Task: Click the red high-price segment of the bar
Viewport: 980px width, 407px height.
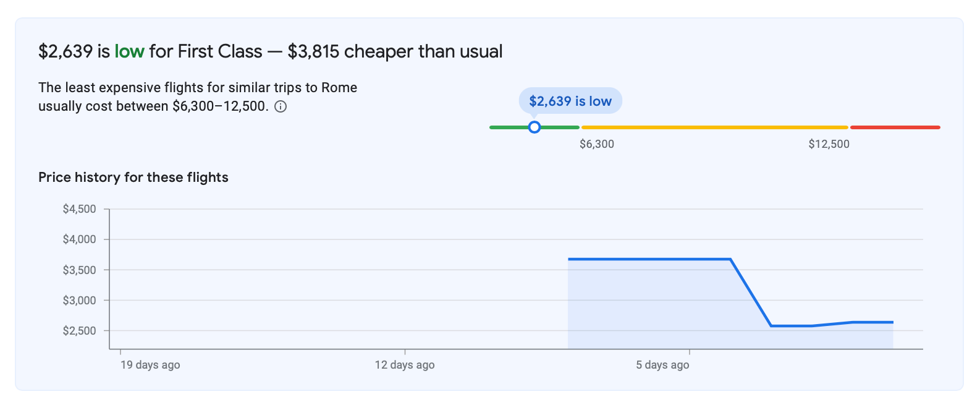Action: click(x=895, y=127)
